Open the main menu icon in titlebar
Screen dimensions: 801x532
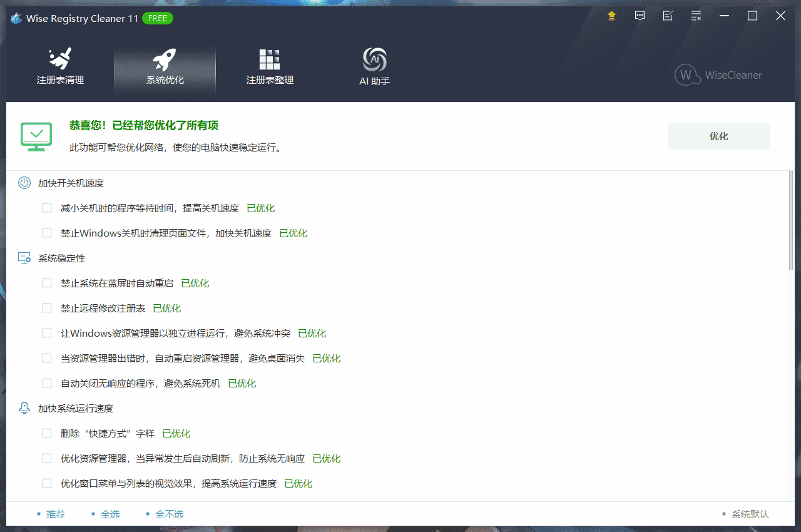coord(695,16)
